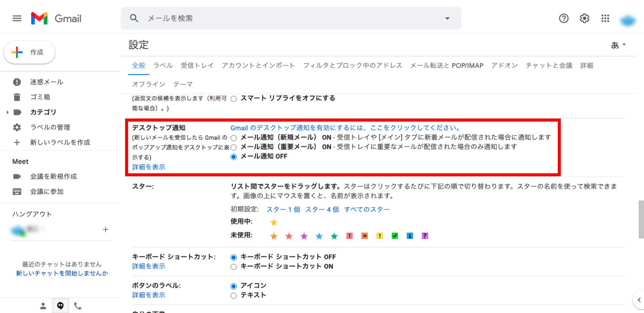Screen dimensions: 644x313
Task: Click the contacts person icon at bottom
Action: tap(43, 306)
